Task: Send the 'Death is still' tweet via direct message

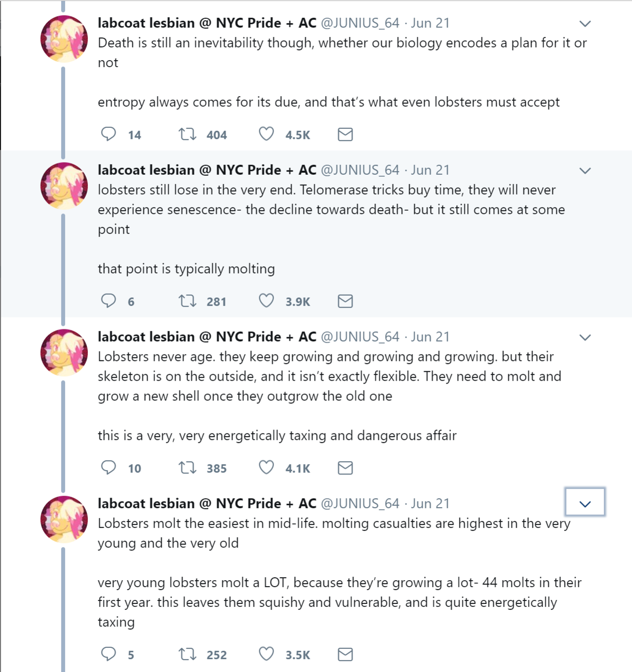Action: tap(345, 134)
